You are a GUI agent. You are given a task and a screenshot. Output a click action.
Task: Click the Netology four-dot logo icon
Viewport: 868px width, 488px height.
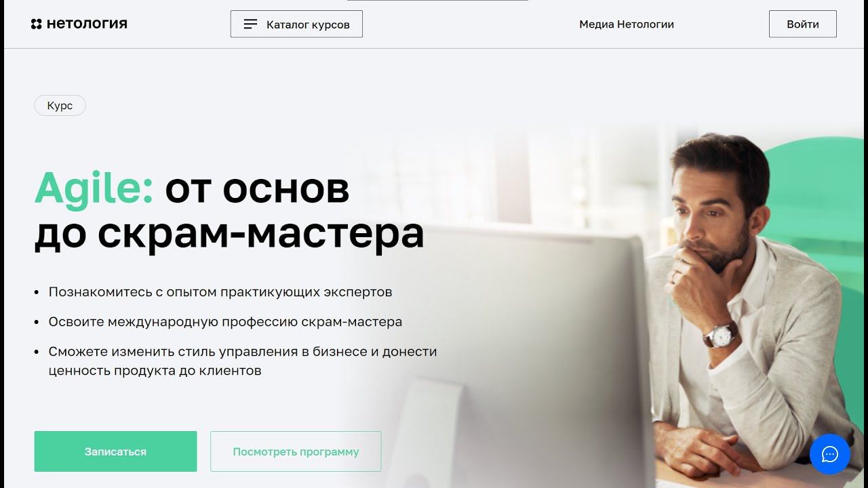click(37, 24)
